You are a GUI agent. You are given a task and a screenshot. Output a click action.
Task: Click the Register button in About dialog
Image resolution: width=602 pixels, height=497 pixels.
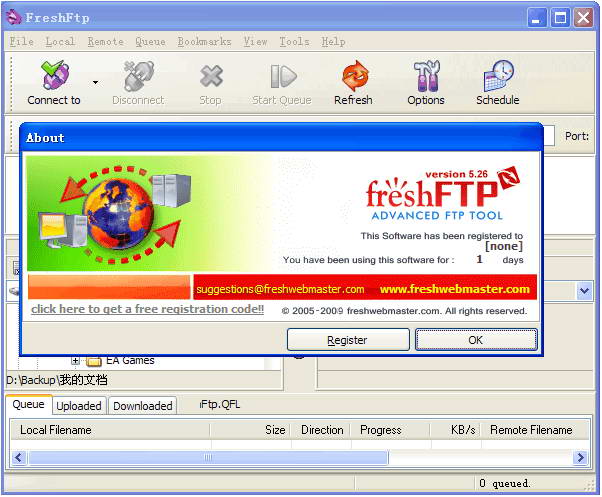pyautogui.click(x=348, y=340)
